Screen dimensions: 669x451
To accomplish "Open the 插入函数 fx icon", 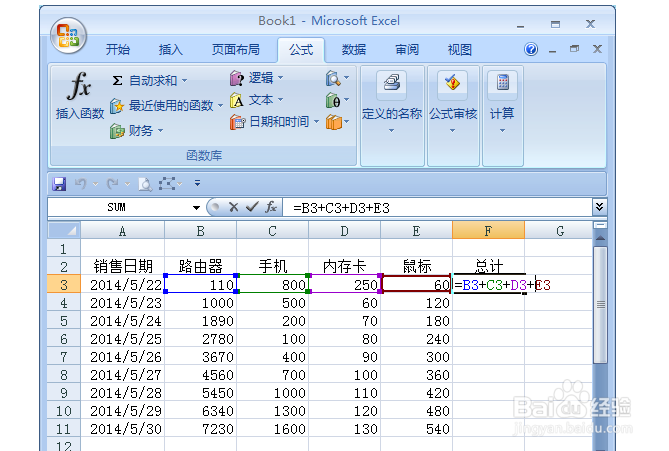I will [79, 86].
